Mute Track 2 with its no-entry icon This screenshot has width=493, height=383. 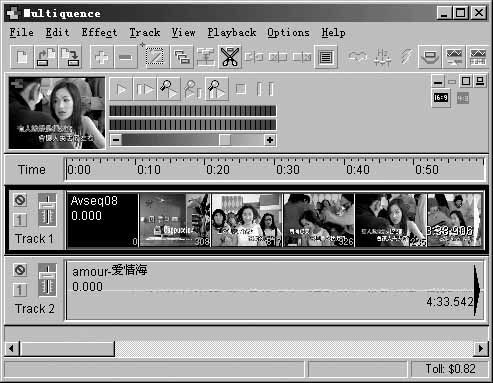tap(20, 270)
